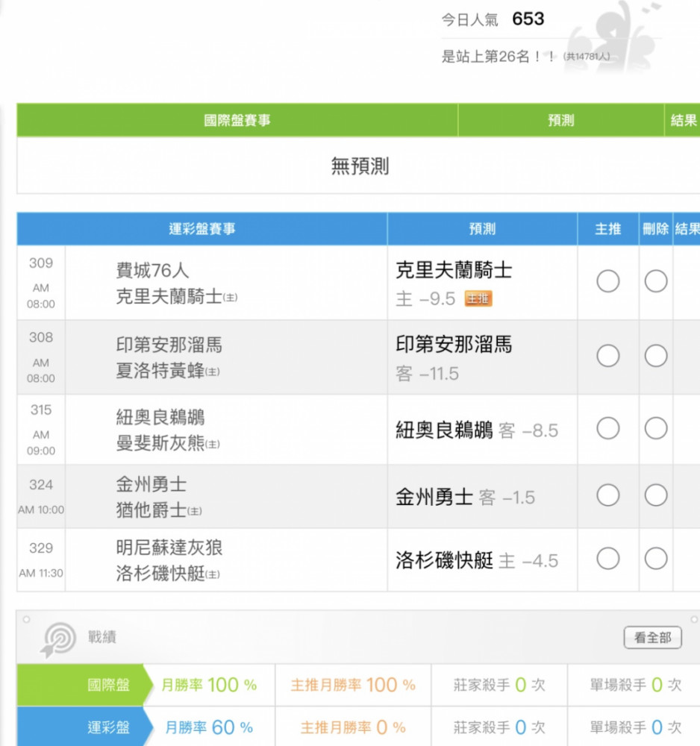Screen dimensions: 700x746
Task: Click prediction 洛杉磯快艇 主 -4.5
Action: pos(476,560)
